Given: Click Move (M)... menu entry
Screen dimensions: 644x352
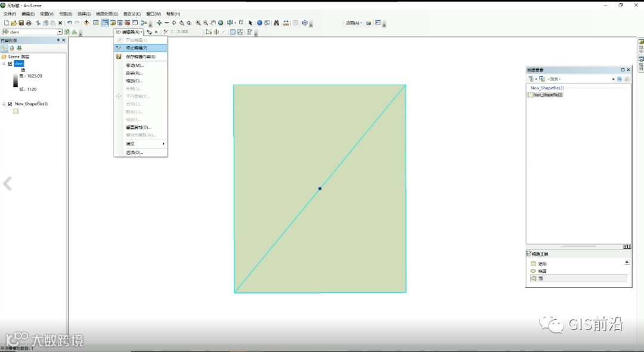Looking at the screenshot, I should pyautogui.click(x=141, y=65).
